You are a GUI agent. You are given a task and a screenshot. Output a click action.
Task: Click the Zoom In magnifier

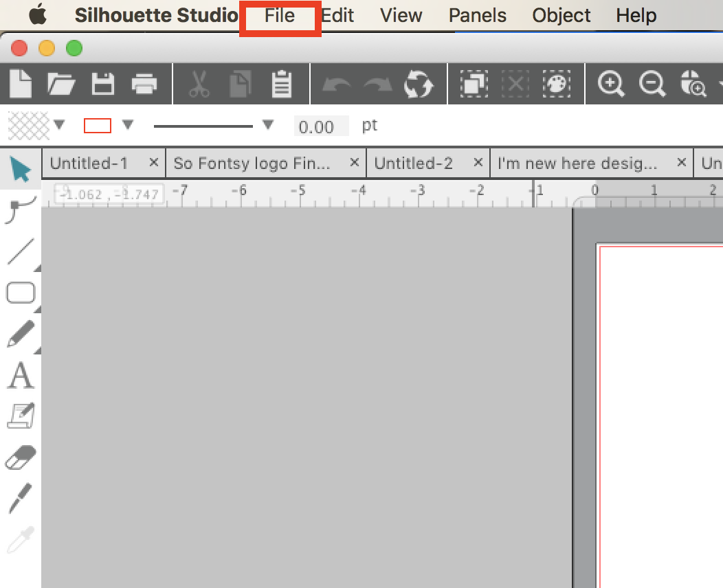coord(611,84)
